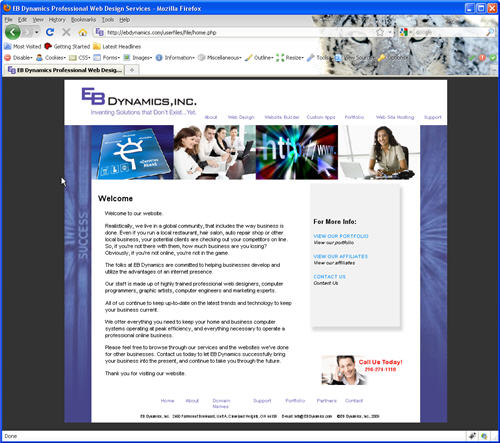Open the Getting Started bookmark
500x443 pixels.
[x=67, y=46]
